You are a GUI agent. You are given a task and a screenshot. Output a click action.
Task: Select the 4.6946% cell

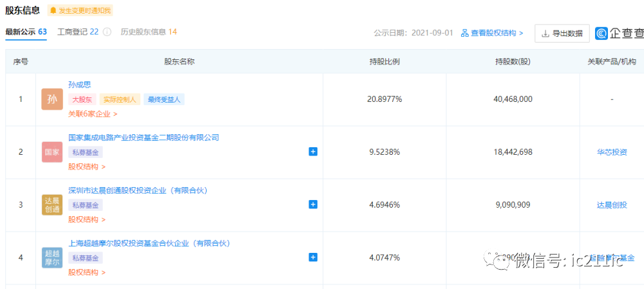384,204
